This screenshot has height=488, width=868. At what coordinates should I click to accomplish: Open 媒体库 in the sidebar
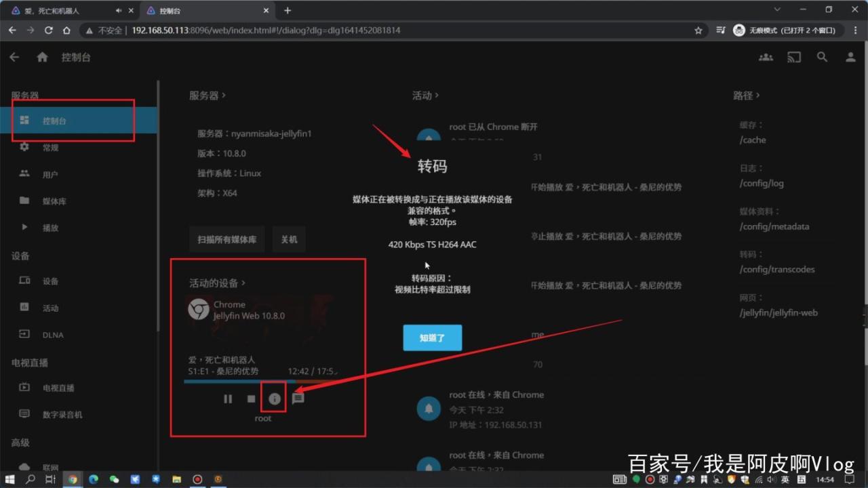[x=79, y=201]
